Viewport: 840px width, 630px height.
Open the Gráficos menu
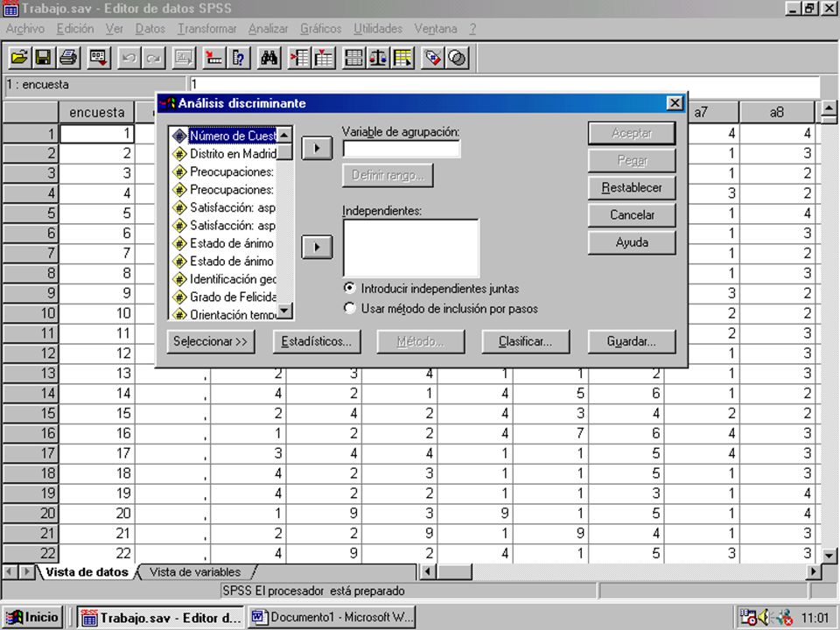[320, 28]
